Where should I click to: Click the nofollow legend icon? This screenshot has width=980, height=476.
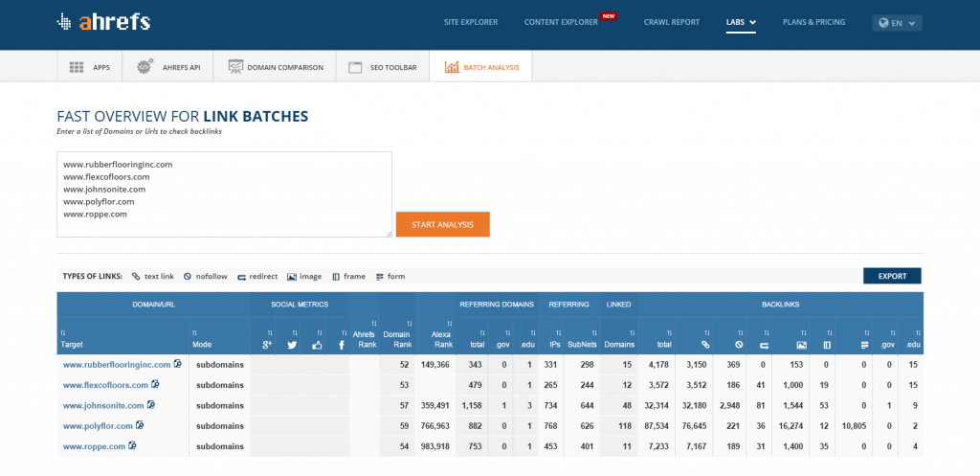[x=187, y=277]
